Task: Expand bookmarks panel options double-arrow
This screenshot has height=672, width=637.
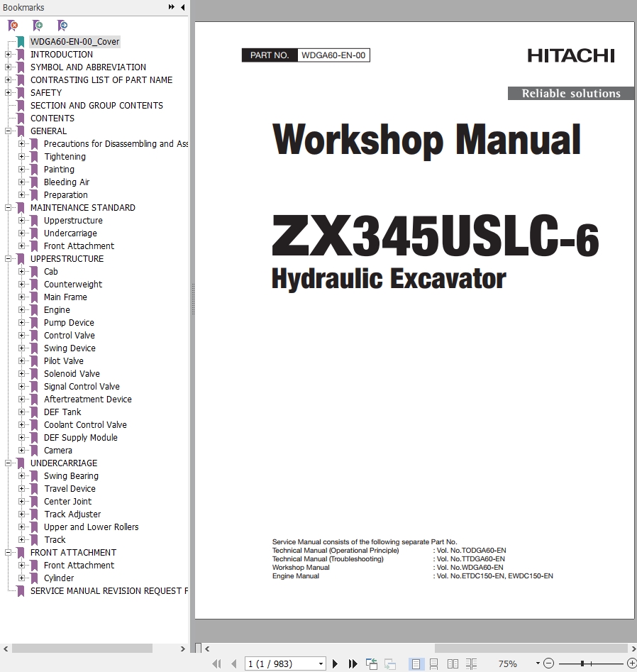Action: pos(172,7)
